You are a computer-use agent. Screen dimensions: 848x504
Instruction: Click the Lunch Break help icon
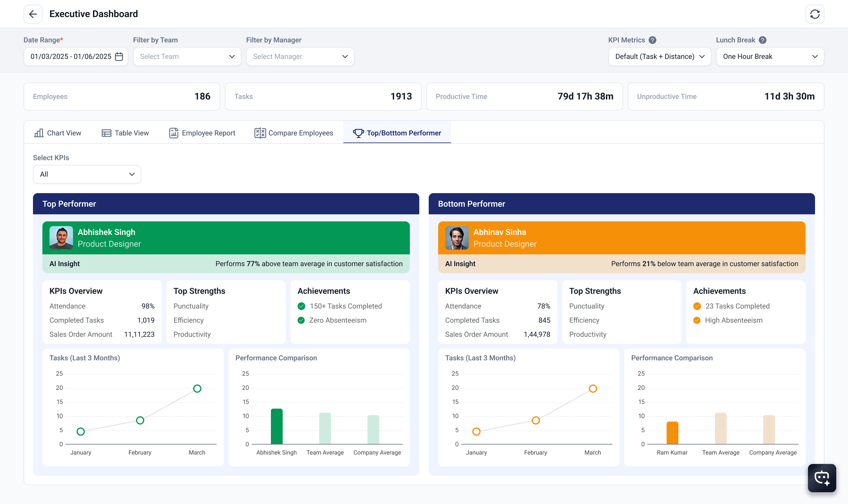[762, 40]
